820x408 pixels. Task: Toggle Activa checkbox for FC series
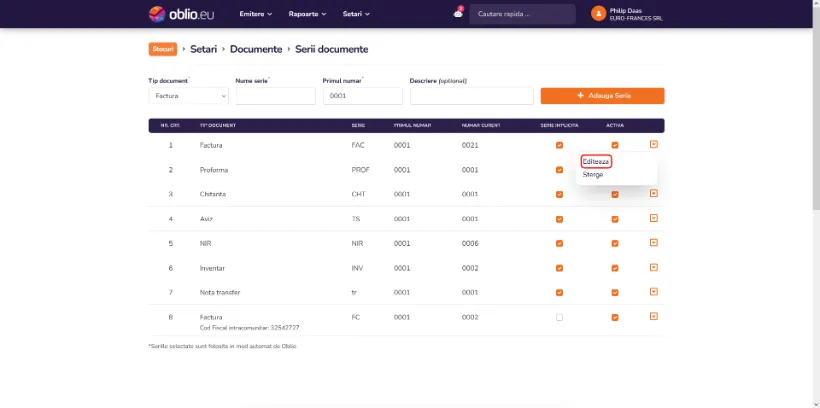[x=615, y=318]
